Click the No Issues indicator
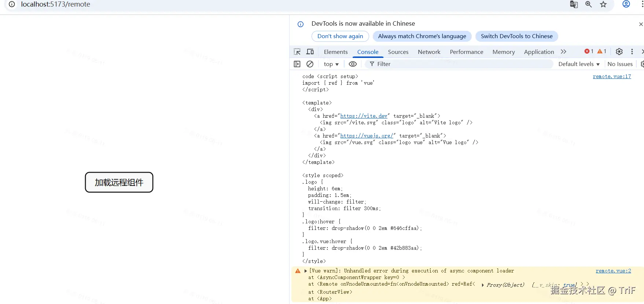The height and width of the screenshot is (304, 644). click(620, 64)
